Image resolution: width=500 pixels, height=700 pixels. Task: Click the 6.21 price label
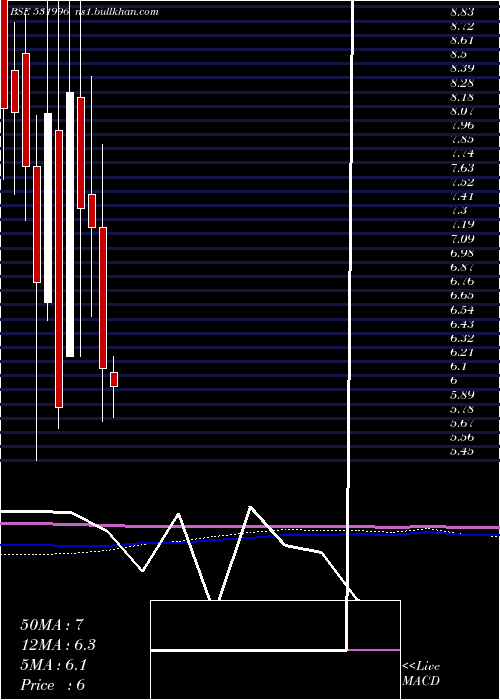pyautogui.click(x=462, y=352)
